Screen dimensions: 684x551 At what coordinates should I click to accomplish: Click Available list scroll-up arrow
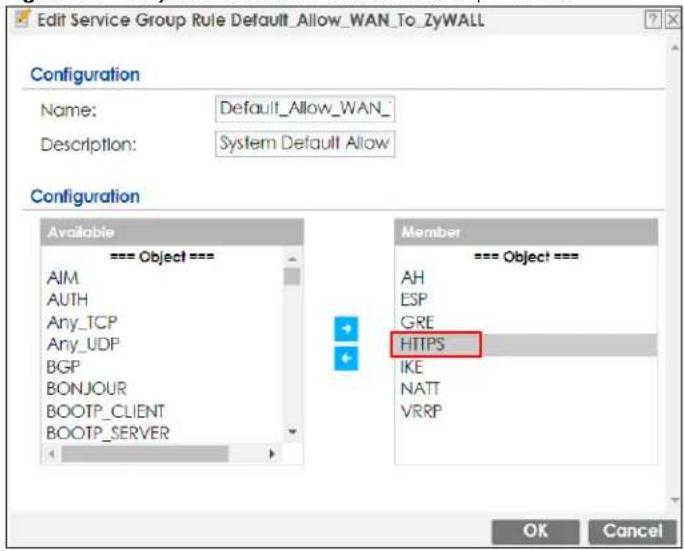pyautogui.click(x=292, y=259)
